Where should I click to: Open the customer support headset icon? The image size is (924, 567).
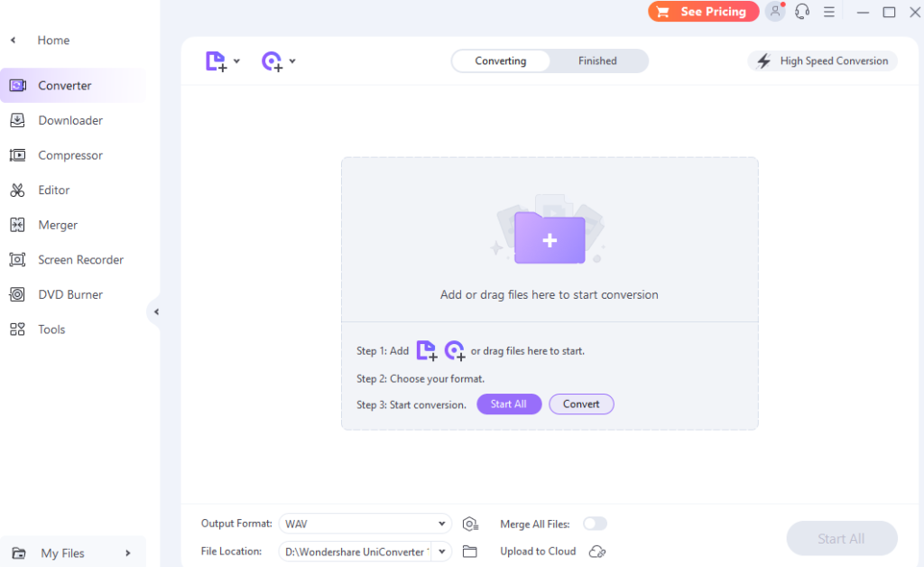pos(801,12)
